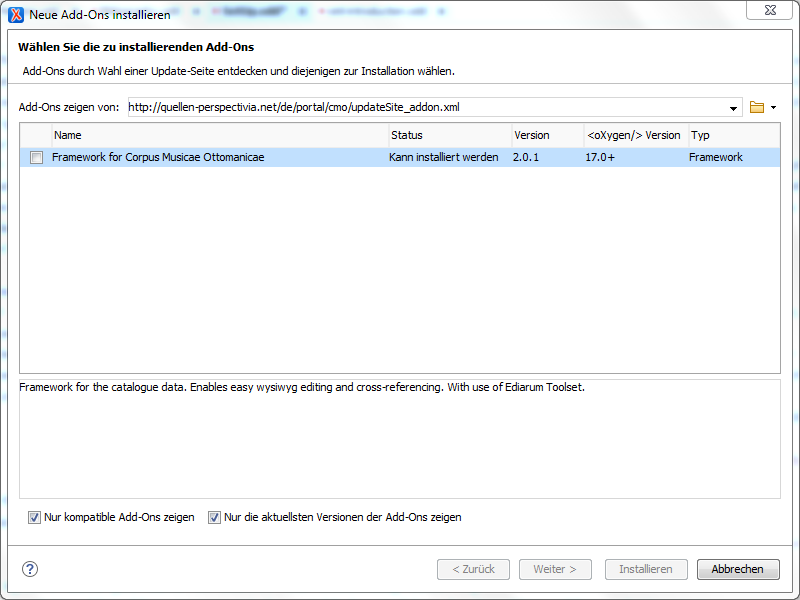Click the oXygen logo in the title bar
Viewport: 800px width, 600px height.
16,15
